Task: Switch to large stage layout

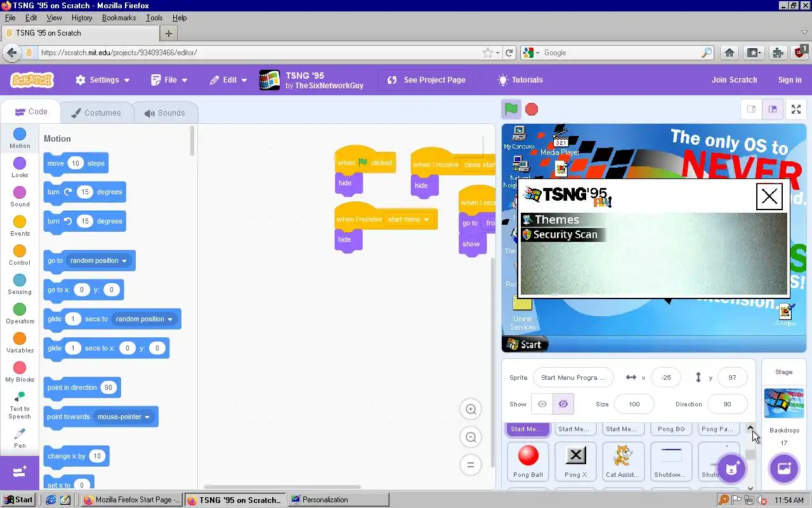Action: pos(772,109)
